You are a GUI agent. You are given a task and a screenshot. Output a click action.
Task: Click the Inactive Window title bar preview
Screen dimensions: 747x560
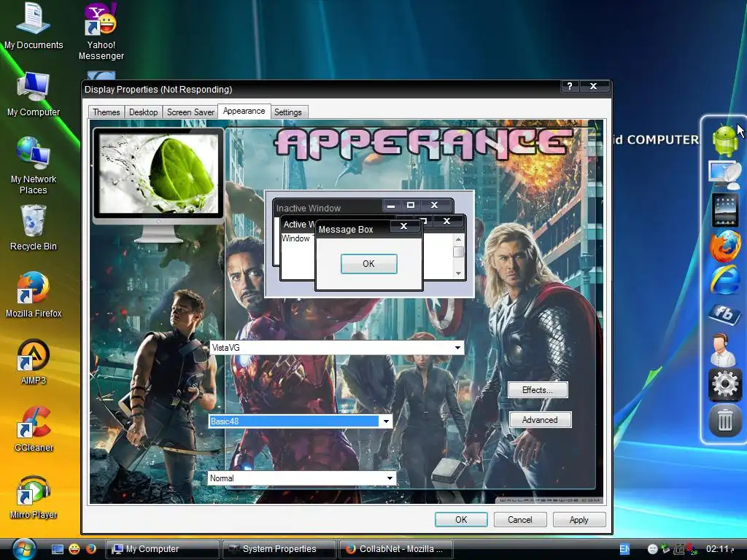pyautogui.click(x=329, y=208)
